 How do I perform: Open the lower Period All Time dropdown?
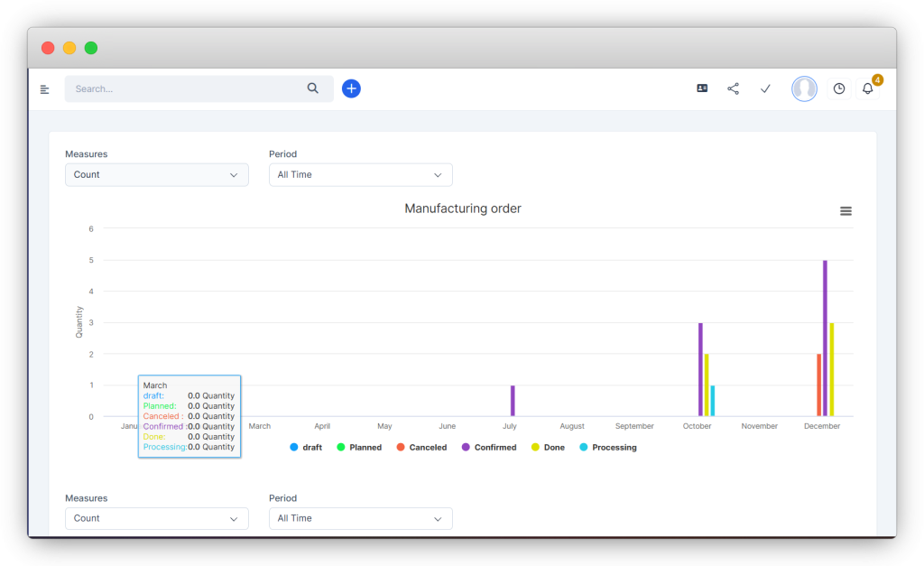[360, 519]
